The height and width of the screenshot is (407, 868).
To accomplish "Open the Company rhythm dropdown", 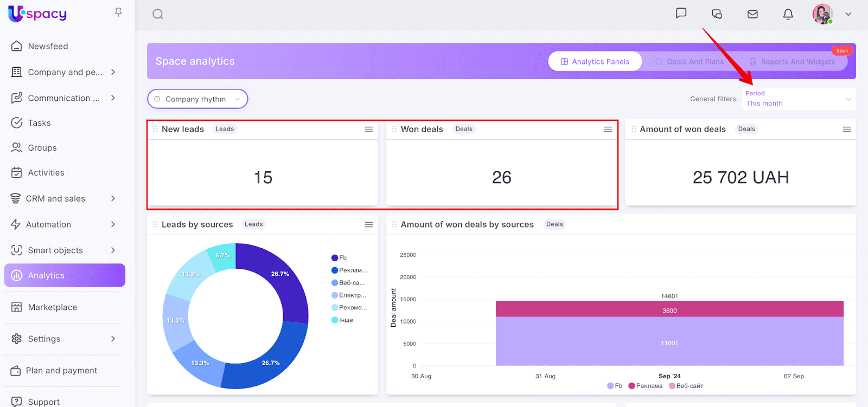I will coord(197,99).
